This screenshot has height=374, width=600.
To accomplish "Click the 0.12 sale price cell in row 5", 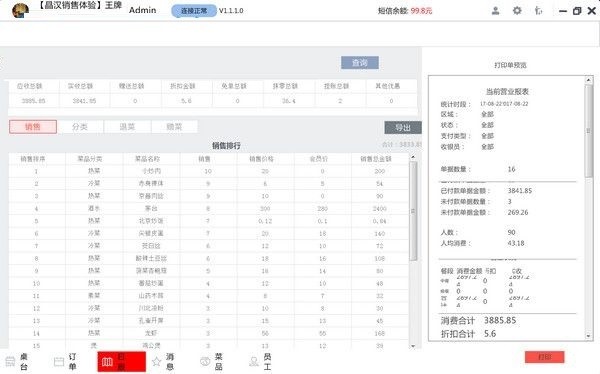I will 265,221.
